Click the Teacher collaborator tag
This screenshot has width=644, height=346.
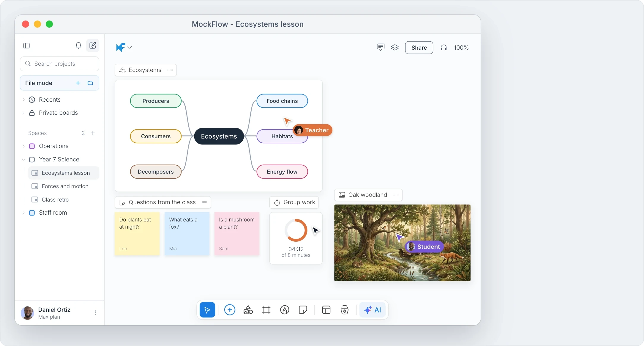pos(312,130)
